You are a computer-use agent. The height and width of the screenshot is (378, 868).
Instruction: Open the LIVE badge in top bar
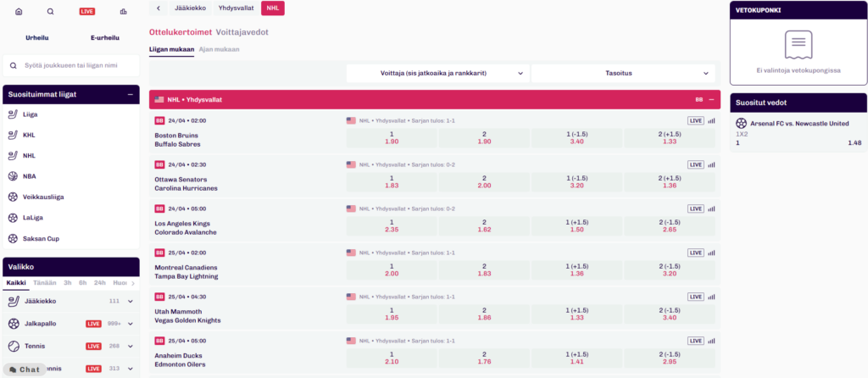[87, 12]
